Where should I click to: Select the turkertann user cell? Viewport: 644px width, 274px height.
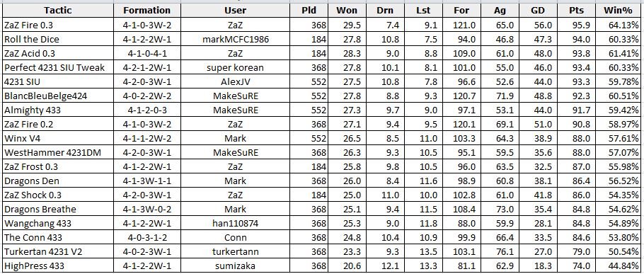pos(236,252)
